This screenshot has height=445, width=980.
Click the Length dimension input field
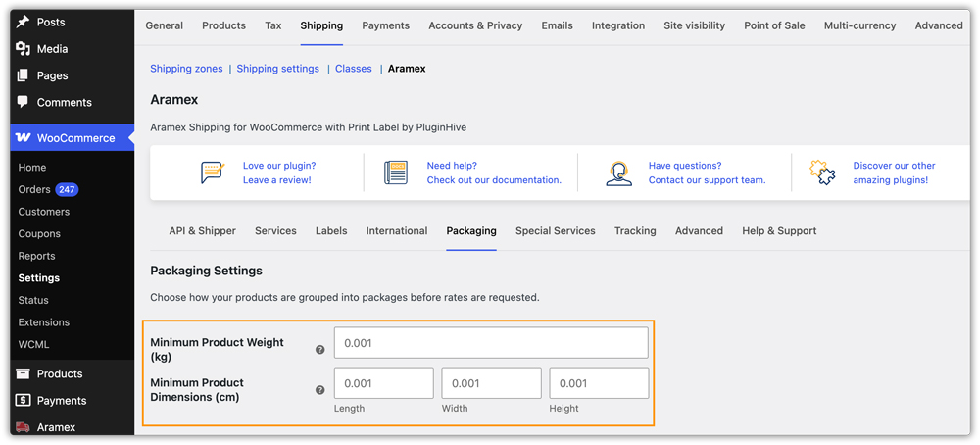coord(384,383)
